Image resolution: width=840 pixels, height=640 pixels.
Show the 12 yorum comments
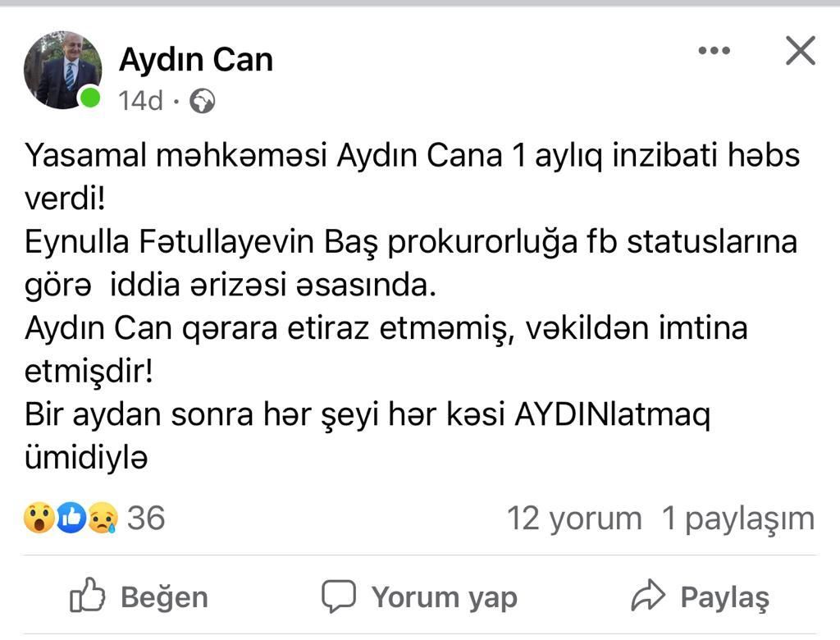[x=574, y=519]
